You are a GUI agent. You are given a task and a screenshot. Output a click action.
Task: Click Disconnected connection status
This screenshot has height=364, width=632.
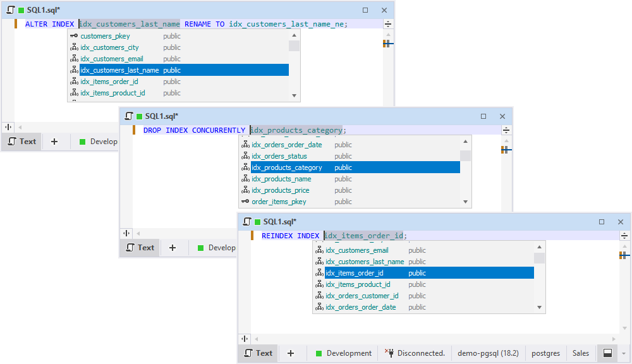tap(415, 353)
